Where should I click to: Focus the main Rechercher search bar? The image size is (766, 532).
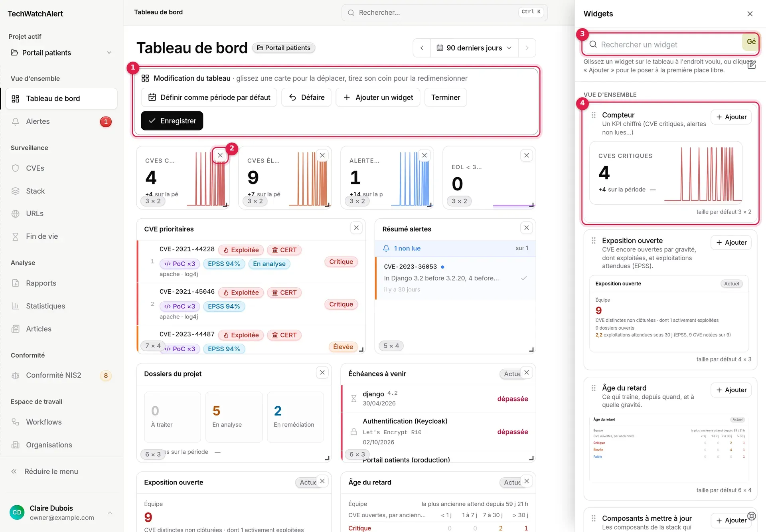point(444,12)
